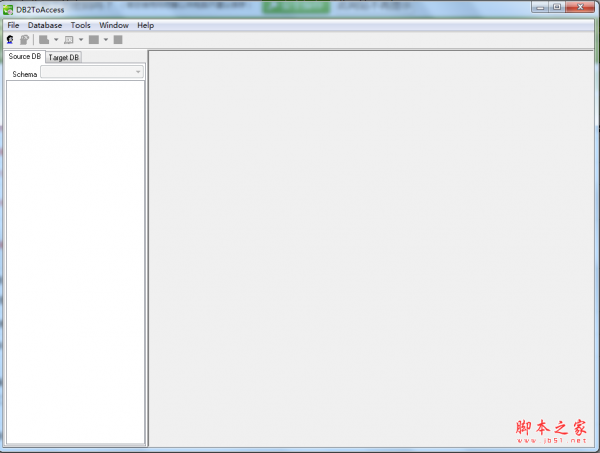The width and height of the screenshot is (600, 453).
Task: Open the Tools menu
Action: [80, 25]
